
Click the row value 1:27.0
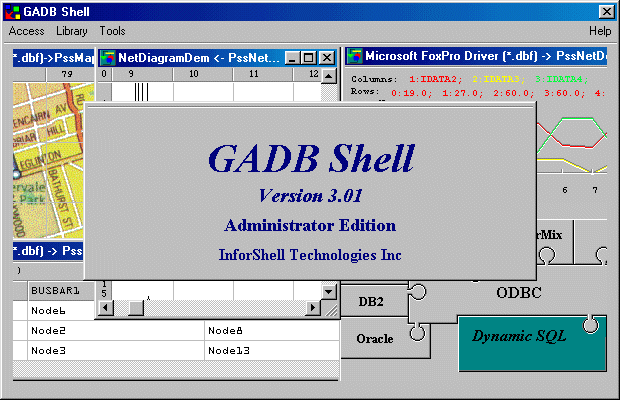point(463,93)
